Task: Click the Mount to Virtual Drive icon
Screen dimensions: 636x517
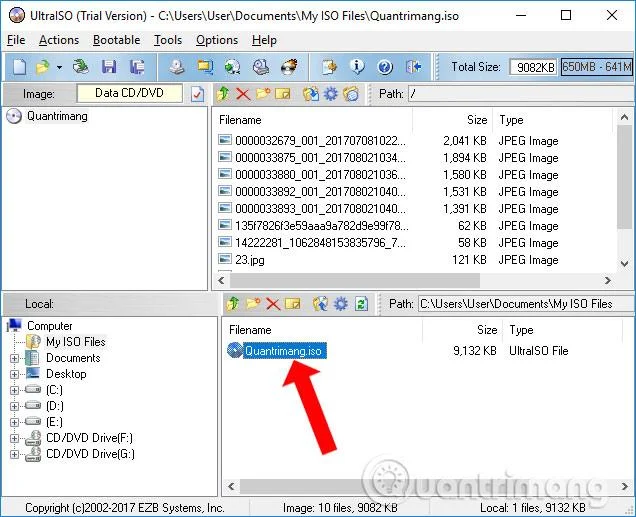Action: pos(261,67)
